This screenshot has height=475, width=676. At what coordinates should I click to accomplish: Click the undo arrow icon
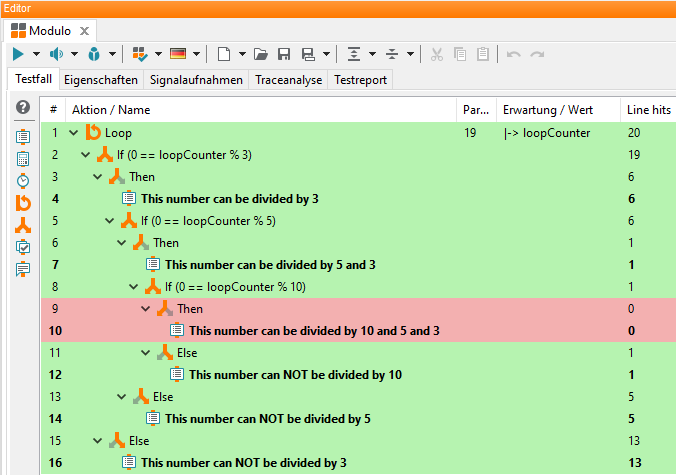513,54
